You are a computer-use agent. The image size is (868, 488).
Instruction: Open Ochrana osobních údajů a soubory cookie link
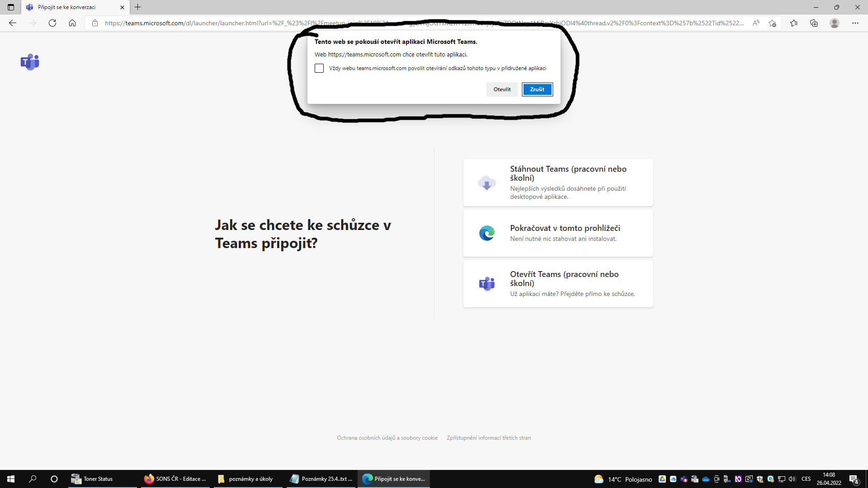click(387, 438)
